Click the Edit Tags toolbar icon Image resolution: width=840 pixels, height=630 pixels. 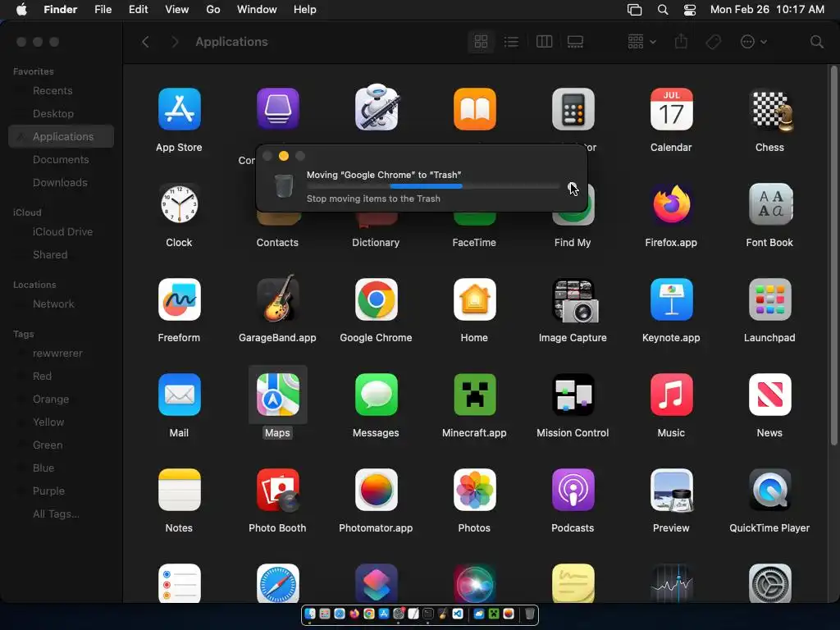click(x=713, y=42)
